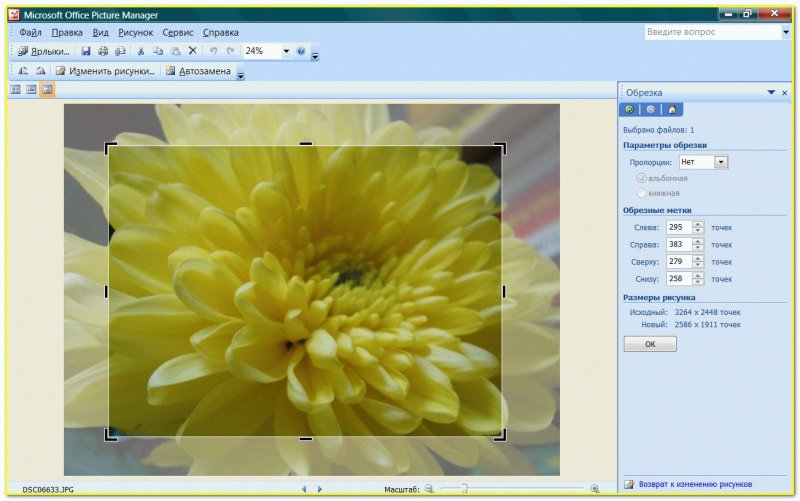Open the Правка menu
Viewport: 800px width, 501px height.
tap(67, 32)
